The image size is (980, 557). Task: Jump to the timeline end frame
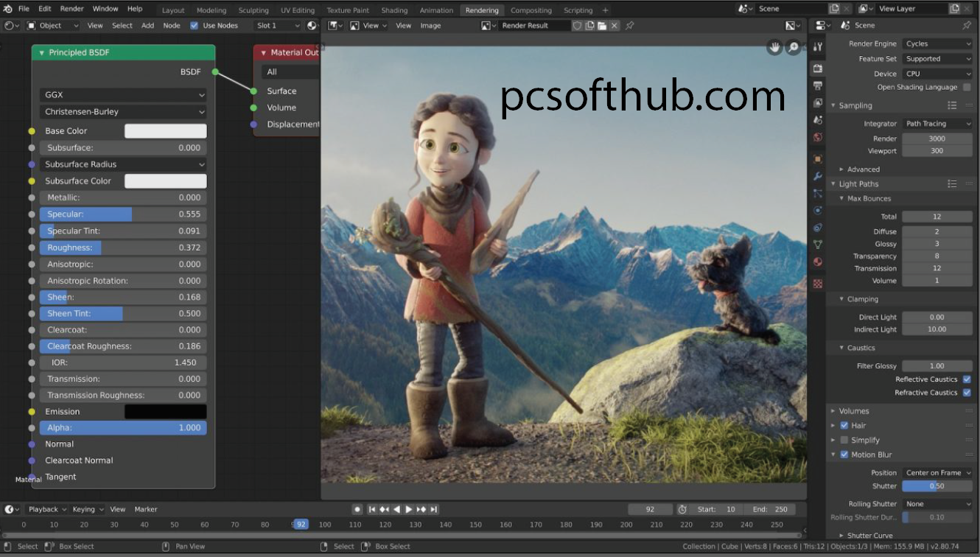pyautogui.click(x=434, y=509)
